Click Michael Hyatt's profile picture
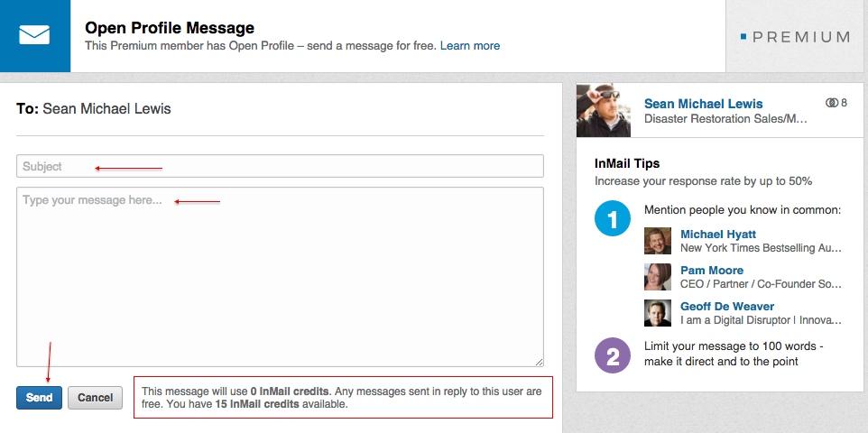Screen dimensions: 868x433 coord(658,241)
